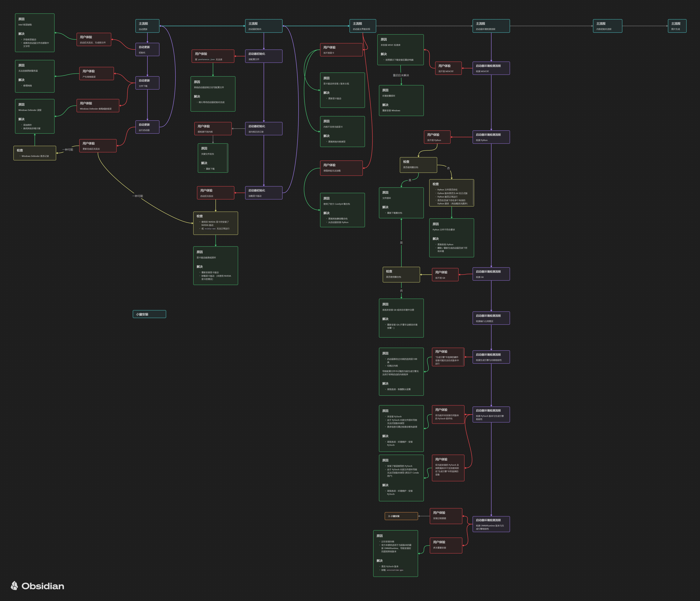Screen dimensions: 700x601
Task: Select the 加载显卡驱动 initialization card
Action: pos(264,193)
